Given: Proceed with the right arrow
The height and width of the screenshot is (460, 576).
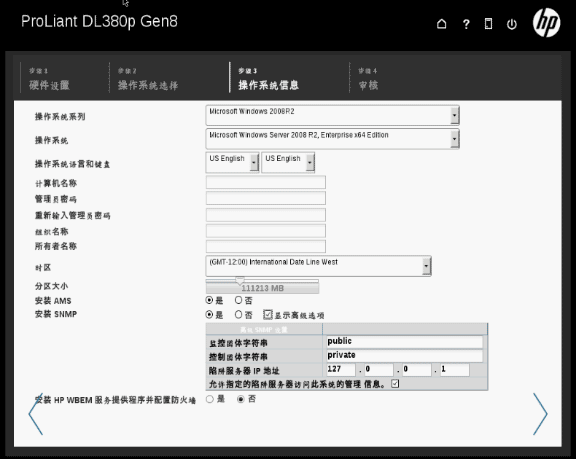Looking at the screenshot, I should [540, 414].
